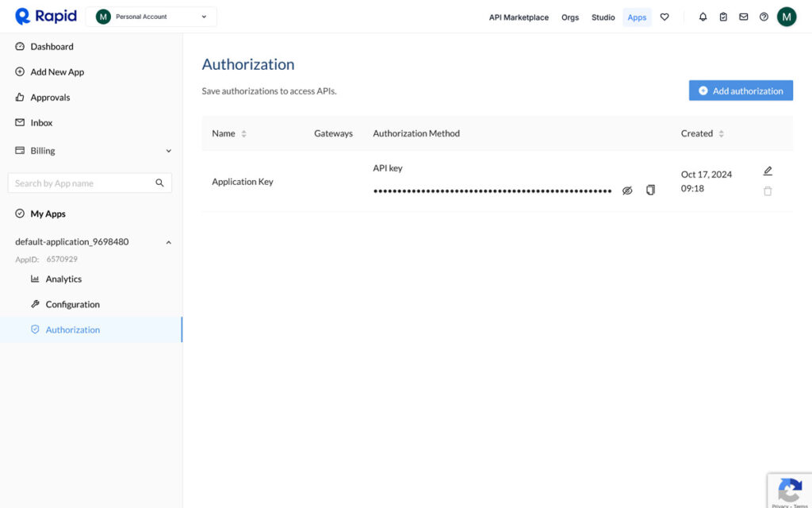Click the Gateways column header
This screenshot has width=812, height=508.
(333, 133)
